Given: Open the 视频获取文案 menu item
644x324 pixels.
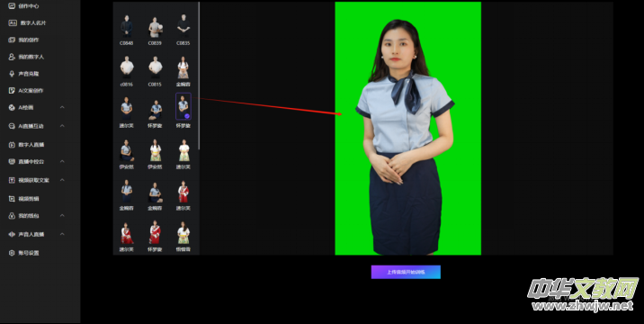Looking at the screenshot, I should coord(29,180).
